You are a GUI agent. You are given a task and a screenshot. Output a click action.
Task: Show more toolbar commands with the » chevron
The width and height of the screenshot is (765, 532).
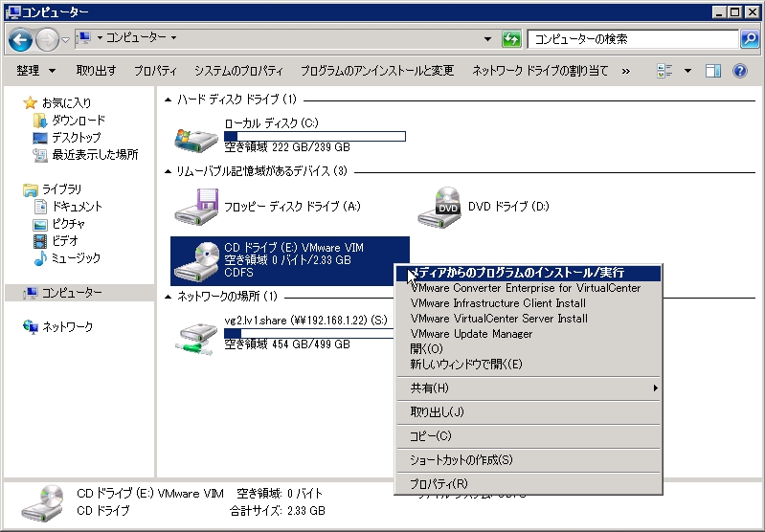pyautogui.click(x=626, y=71)
